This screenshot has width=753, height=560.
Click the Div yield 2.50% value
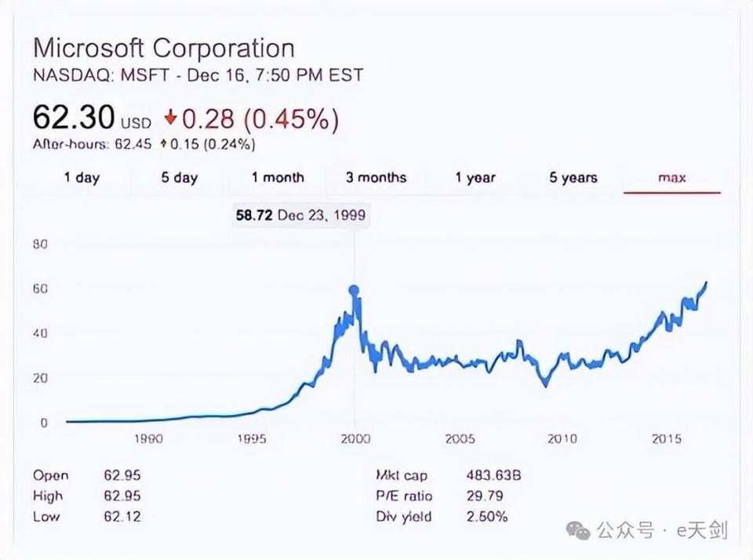(x=487, y=516)
